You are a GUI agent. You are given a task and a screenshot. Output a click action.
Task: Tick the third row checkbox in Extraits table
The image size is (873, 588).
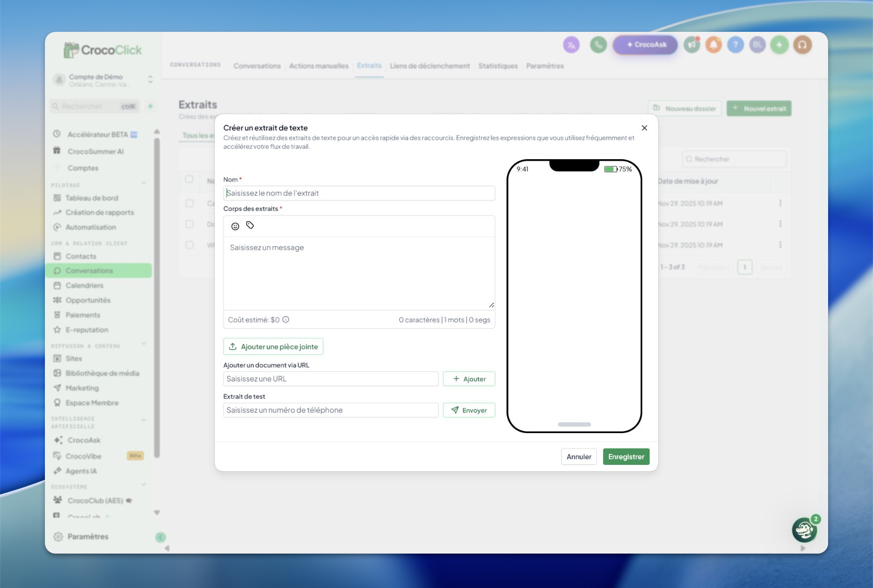pos(190,245)
